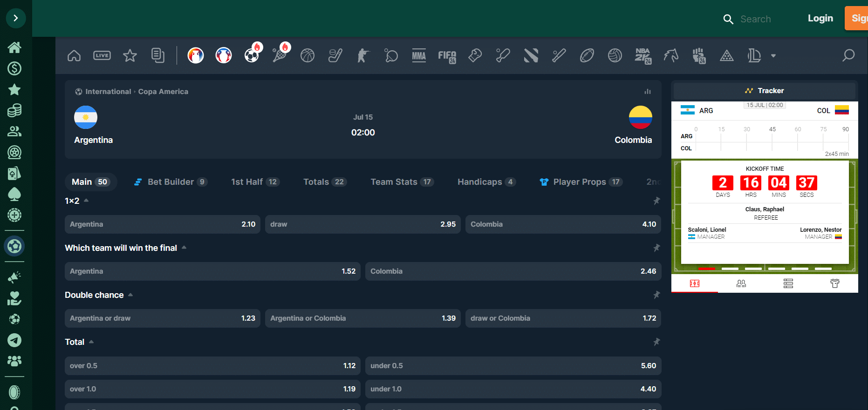This screenshot has width=868, height=410.
Task: Switch to the 1st Half tab
Action: click(255, 182)
